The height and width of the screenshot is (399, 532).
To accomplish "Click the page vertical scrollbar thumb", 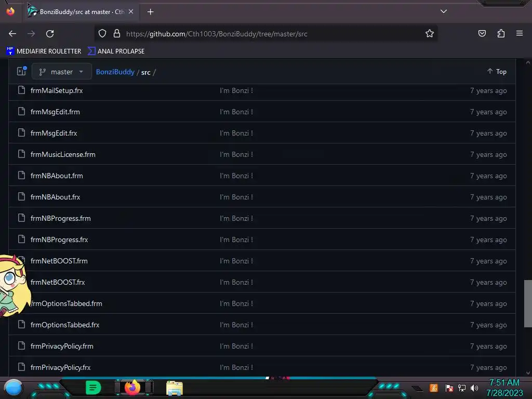I will point(528,303).
